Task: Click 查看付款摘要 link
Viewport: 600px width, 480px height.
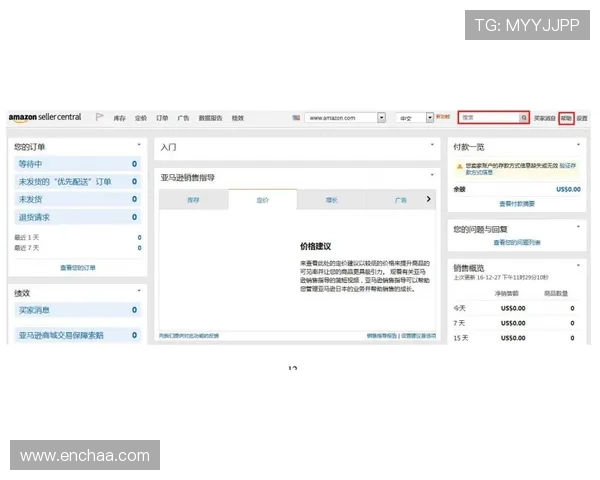Action: coord(517,204)
